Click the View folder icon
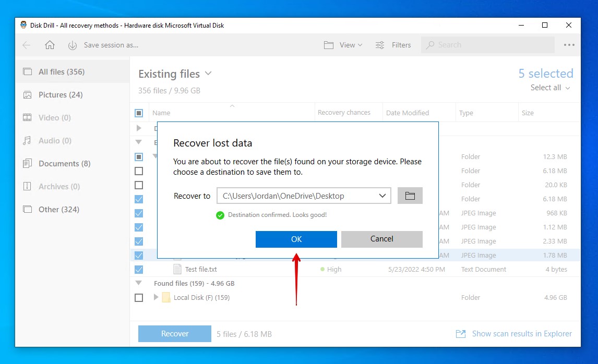 (x=329, y=45)
